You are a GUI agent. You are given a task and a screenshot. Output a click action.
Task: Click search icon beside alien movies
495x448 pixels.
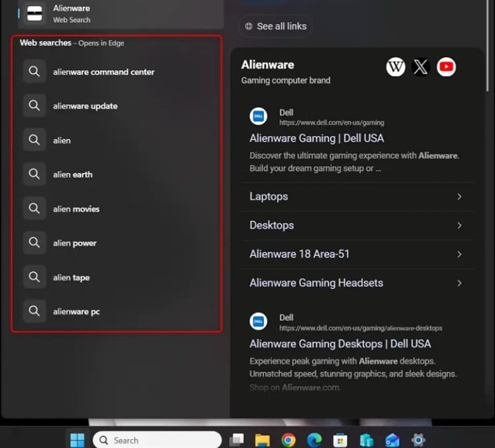[x=34, y=208]
